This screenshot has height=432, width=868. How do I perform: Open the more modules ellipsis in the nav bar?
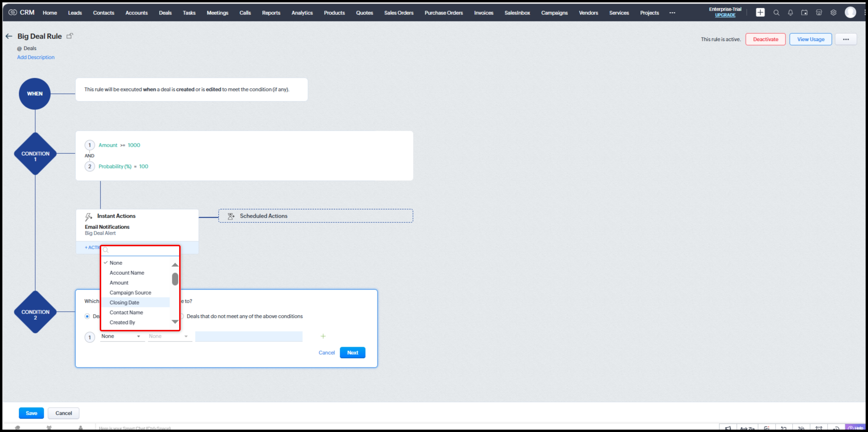tap(672, 13)
